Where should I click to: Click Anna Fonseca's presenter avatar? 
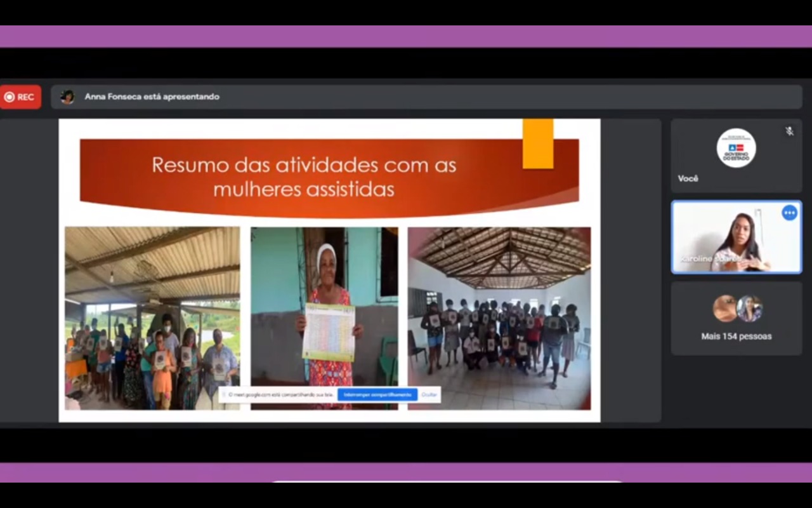click(67, 97)
